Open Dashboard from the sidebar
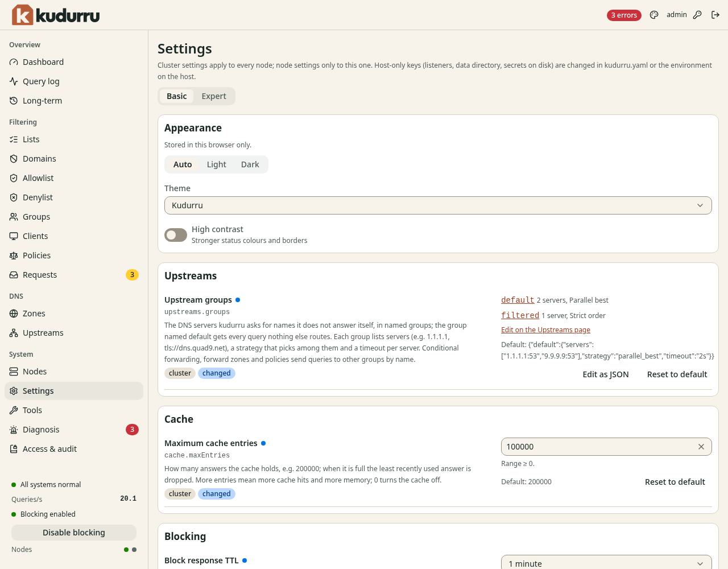The width and height of the screenshot is (728, 569). point(74,62)
